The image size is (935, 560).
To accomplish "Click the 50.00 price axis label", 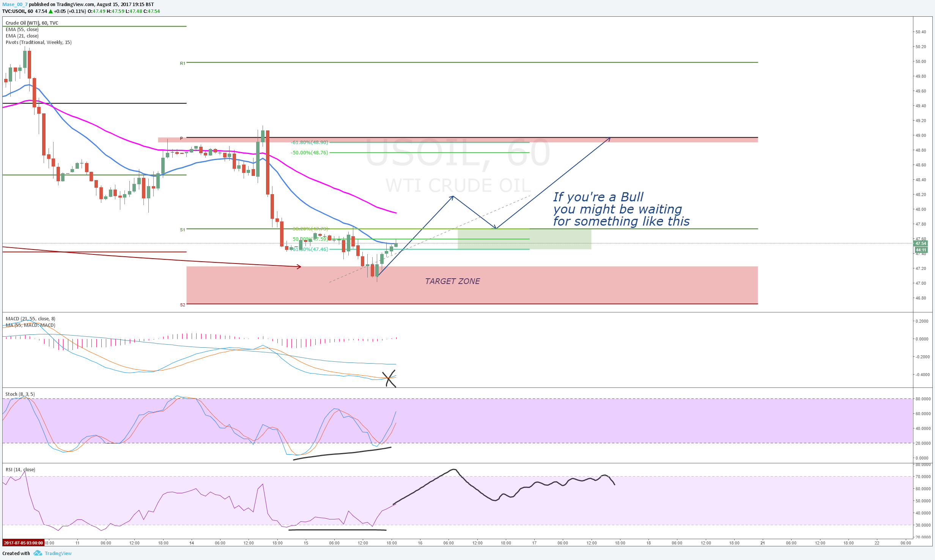I will pyautogui.click(x=921, y=61).
